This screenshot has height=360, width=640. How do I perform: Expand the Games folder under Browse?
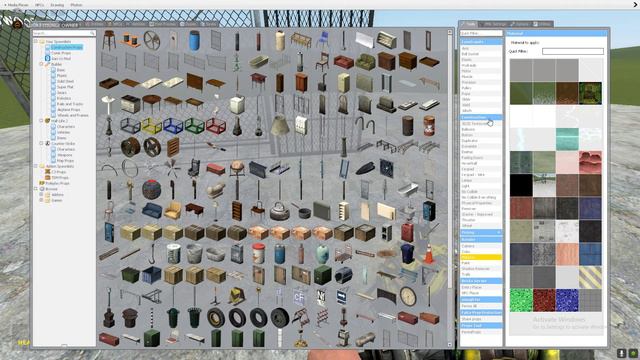pyautogui.click(x=41, y=200)
